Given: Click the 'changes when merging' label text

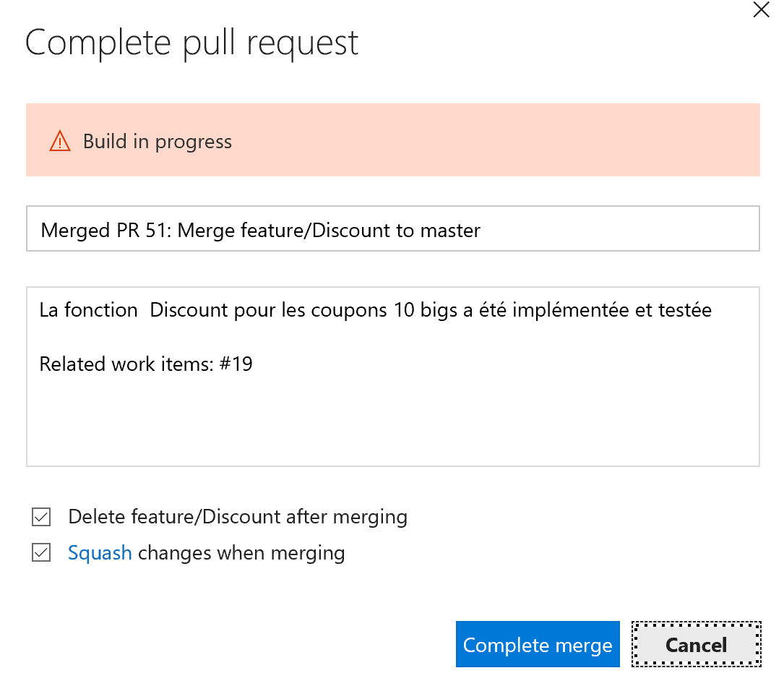Looking at the screenshot, I should coord(241,553).
